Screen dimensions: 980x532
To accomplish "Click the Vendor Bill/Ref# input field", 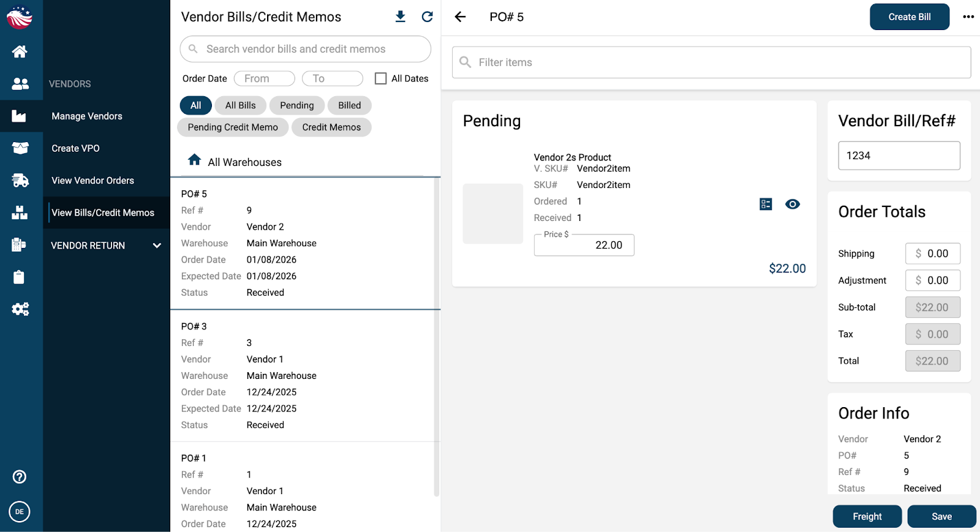I will [x=899, y=155].
